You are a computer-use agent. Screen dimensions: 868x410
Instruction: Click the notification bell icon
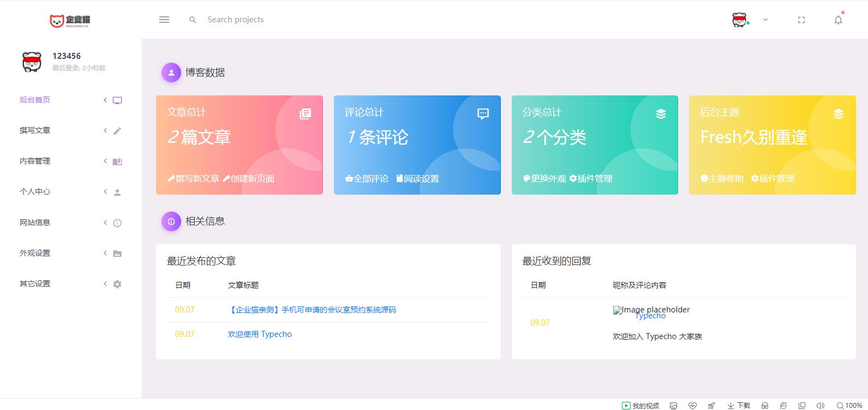point(838,20)
